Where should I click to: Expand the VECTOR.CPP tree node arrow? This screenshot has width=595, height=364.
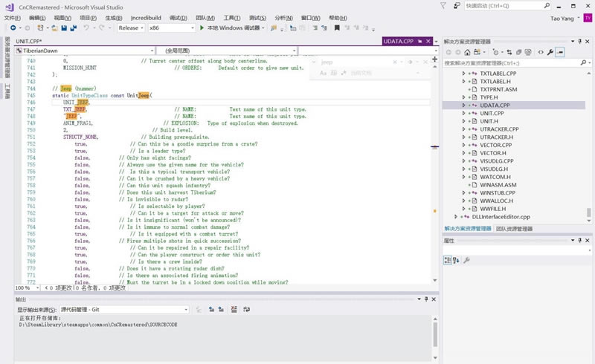463,145
